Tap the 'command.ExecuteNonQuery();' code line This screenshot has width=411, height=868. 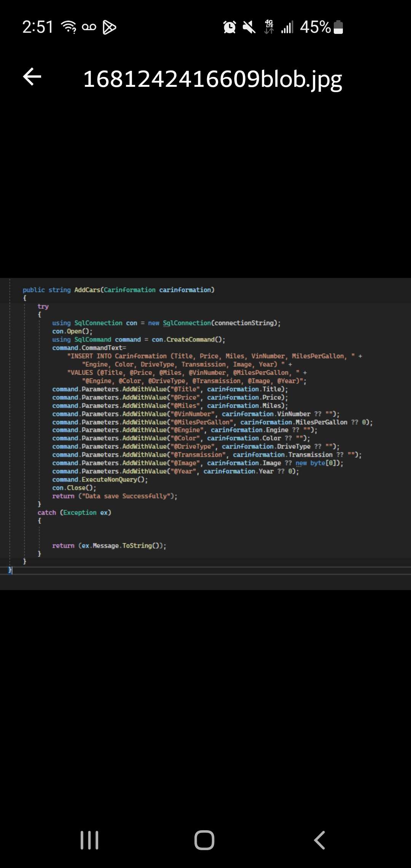100,480
